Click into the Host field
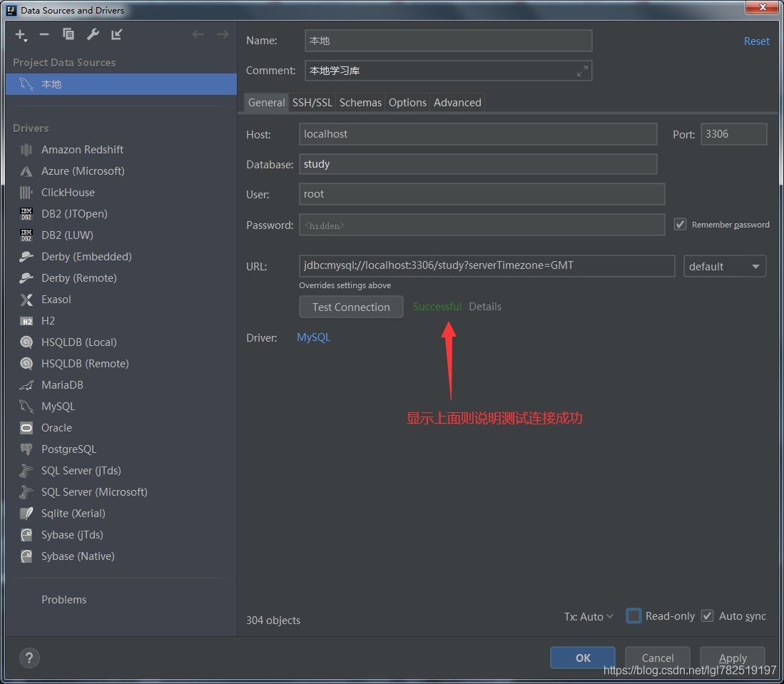This screenshot has width=784, height=684. click(x=478, y=134)
